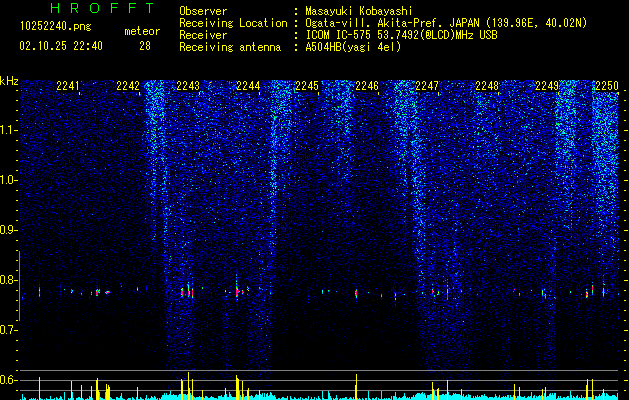The width and height of the screenshot is (629, 400).
Task: Click the 2241 time marker
Action: [x=68, y=86]
